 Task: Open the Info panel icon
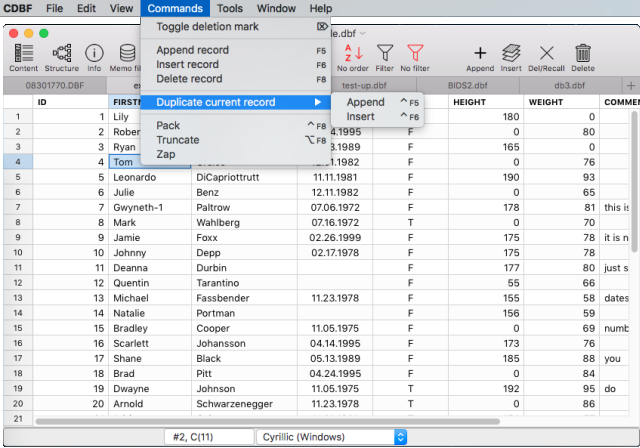(94, 53)
